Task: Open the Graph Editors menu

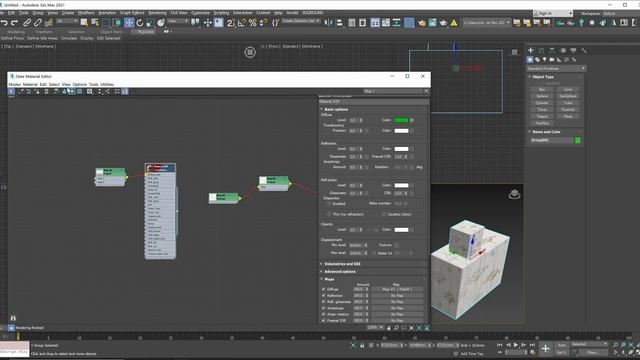Action: coord(132,13)
